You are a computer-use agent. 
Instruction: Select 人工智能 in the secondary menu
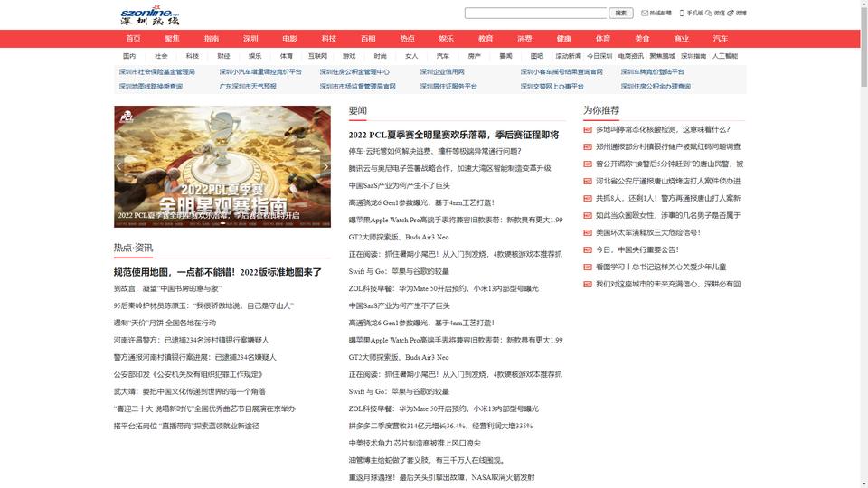point(725,56)
